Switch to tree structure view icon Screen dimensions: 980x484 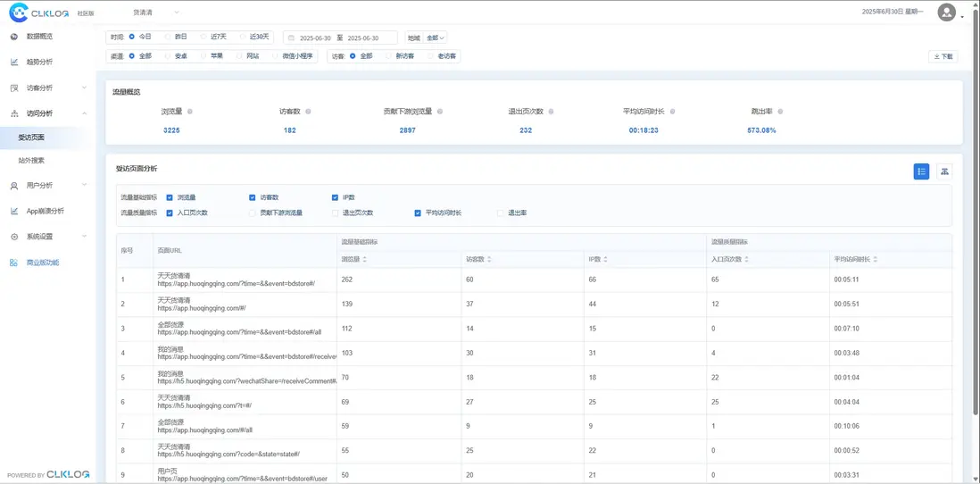coord(944,171)
